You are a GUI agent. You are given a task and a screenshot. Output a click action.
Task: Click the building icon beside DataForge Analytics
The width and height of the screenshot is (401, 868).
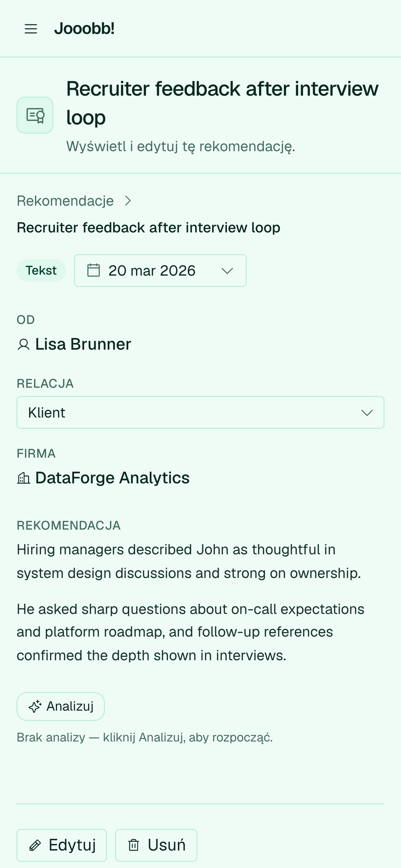tap(24, 478)
